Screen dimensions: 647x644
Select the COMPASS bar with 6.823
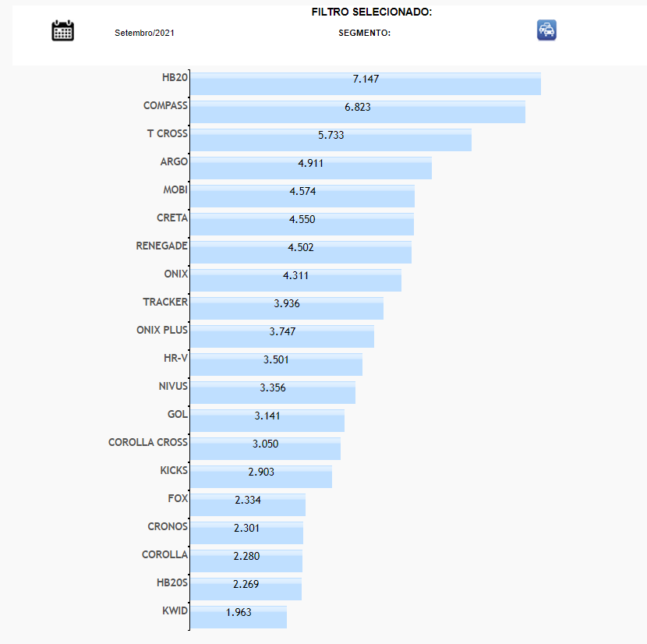tap(357, 111)
